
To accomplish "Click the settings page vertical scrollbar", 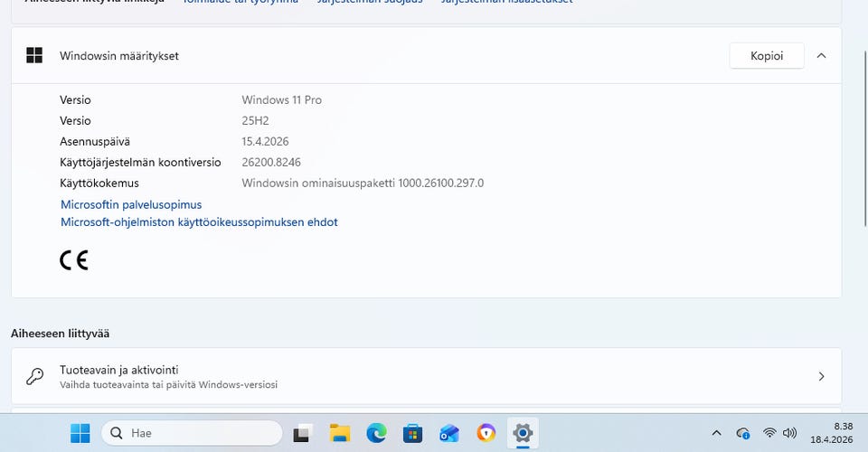I will coord(865,138).
